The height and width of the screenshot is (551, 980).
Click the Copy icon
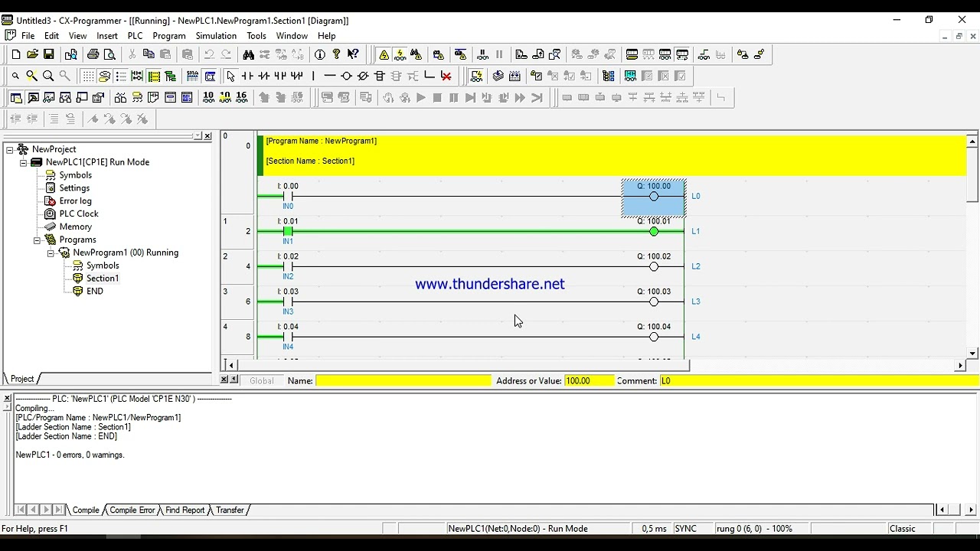pyautogui.click(x=149, y=54)
